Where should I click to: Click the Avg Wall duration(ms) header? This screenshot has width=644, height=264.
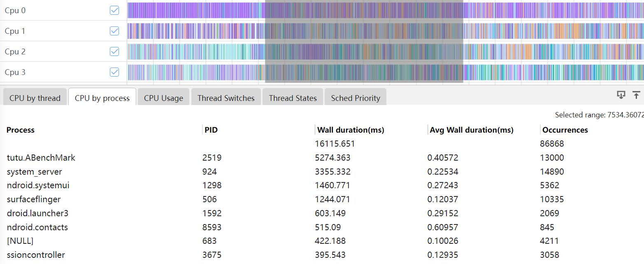coord(472,130)
